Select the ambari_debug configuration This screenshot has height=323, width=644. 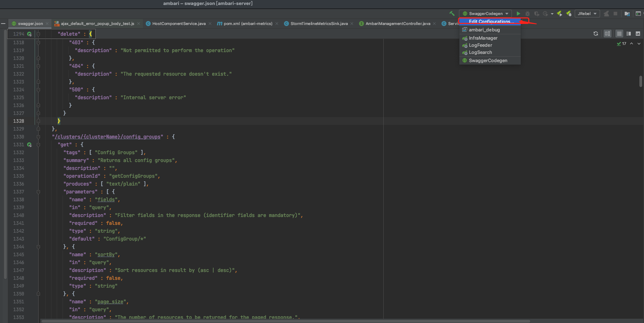(490, 30)
